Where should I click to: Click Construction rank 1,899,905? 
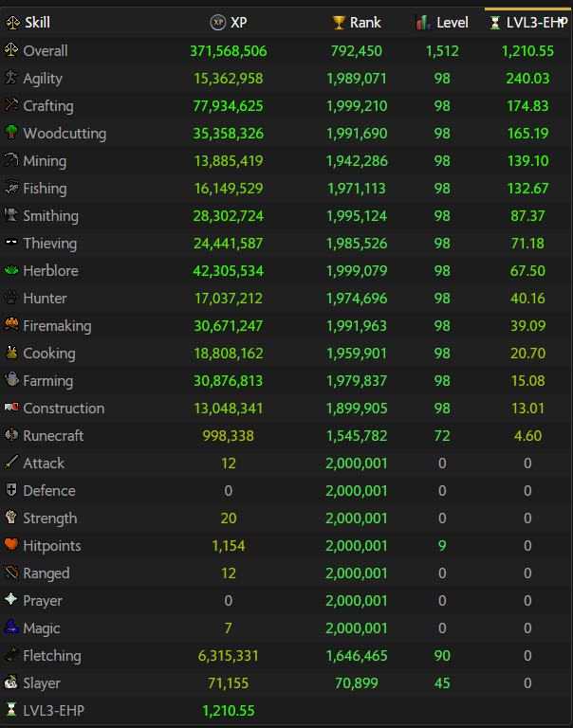pyautogui.click(x=357, y=408)
